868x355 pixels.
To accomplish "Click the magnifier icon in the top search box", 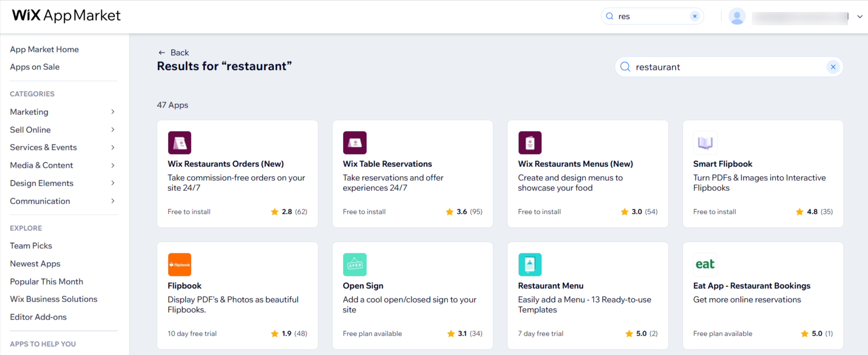I will coord(609,16).
